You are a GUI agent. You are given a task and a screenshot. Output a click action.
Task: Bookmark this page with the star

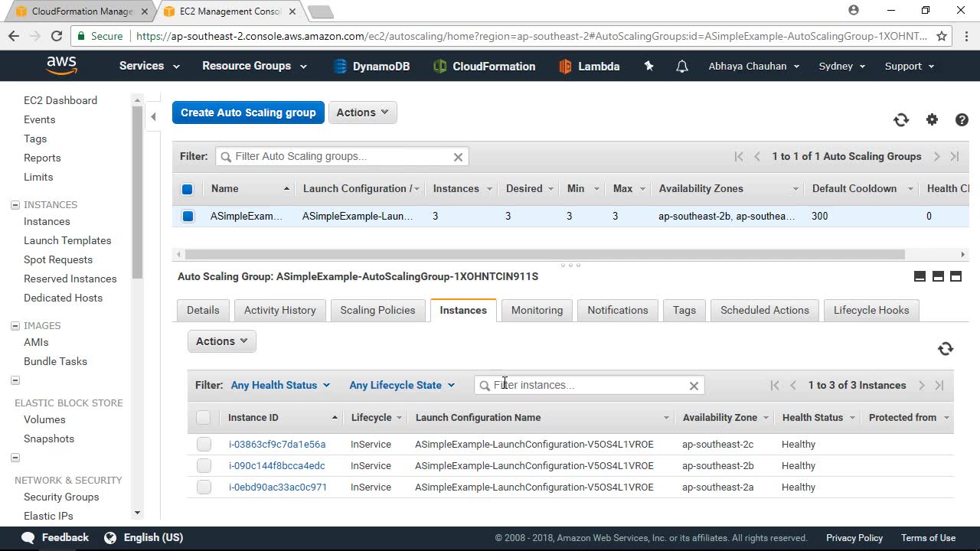(942, 36)
